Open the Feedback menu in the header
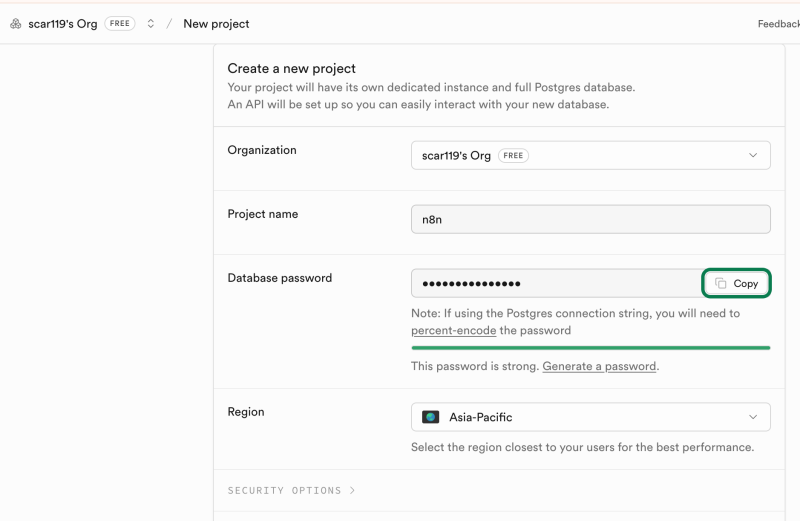 point(777,24)
